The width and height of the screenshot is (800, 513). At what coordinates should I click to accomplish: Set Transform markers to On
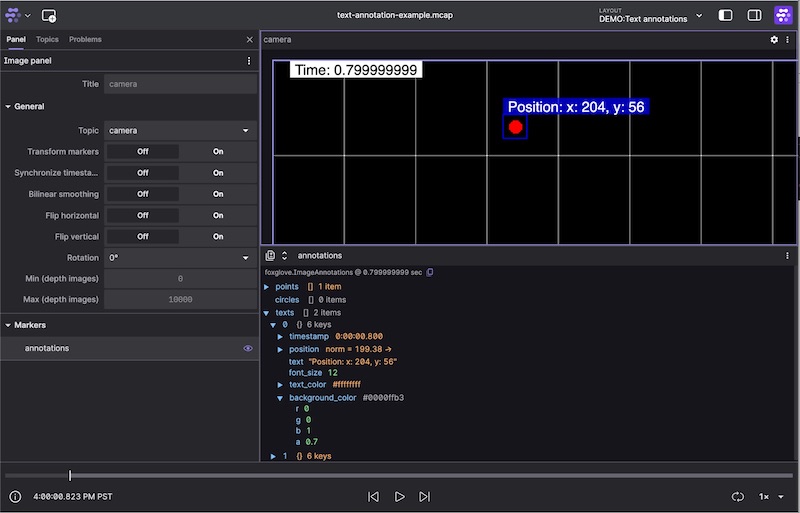218,152
